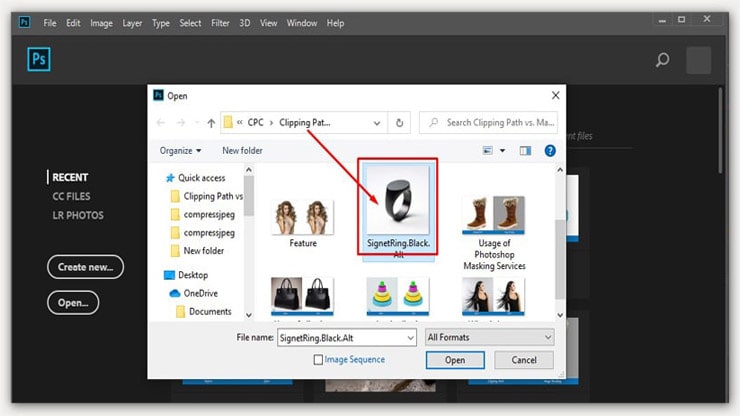Click the Photoshop home logo icon

[x=37, y=59]
